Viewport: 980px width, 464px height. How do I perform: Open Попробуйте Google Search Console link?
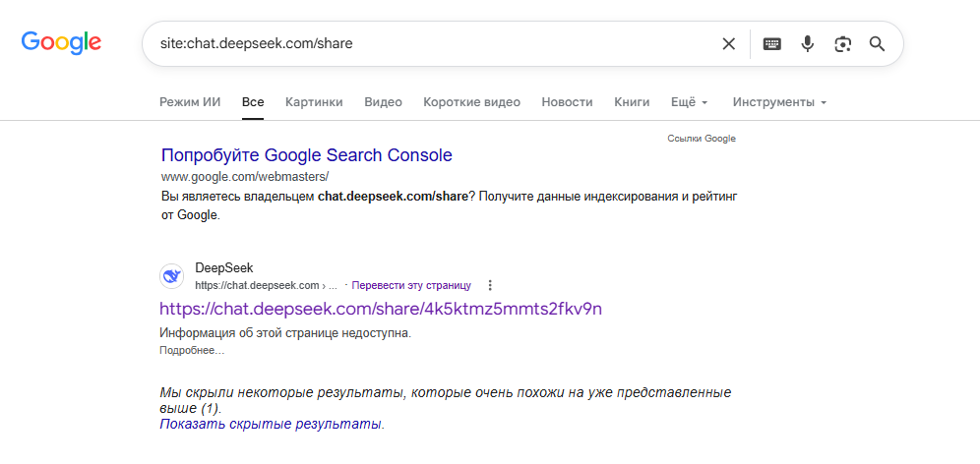click(x=306, y=155)
